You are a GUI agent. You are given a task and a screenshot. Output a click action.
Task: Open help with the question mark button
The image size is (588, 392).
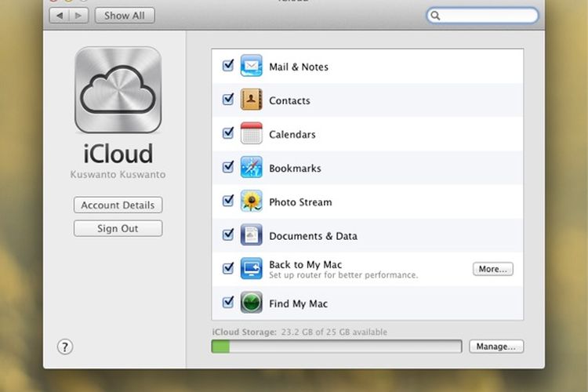tap(65, 347)
